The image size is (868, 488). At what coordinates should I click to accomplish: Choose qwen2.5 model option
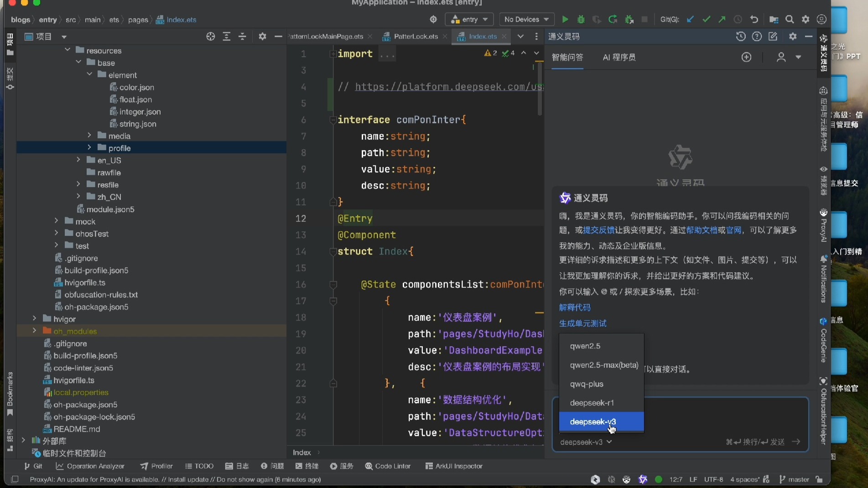coord(585,346)
